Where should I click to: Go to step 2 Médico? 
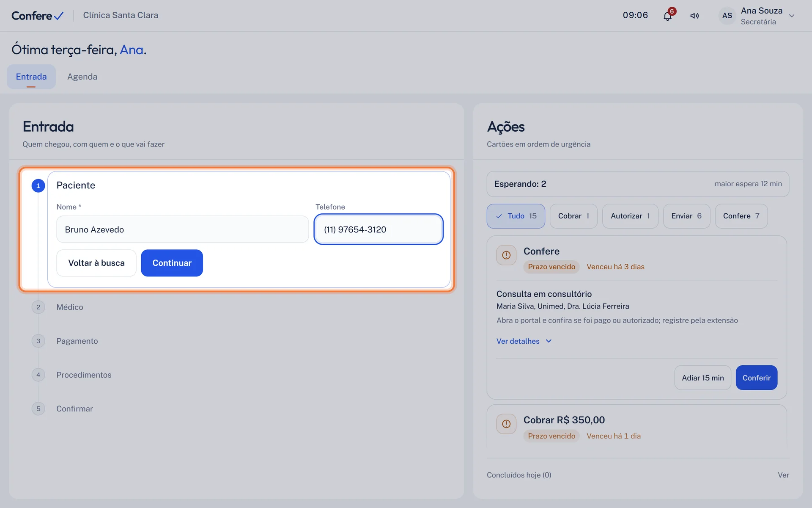coord(70,307)
